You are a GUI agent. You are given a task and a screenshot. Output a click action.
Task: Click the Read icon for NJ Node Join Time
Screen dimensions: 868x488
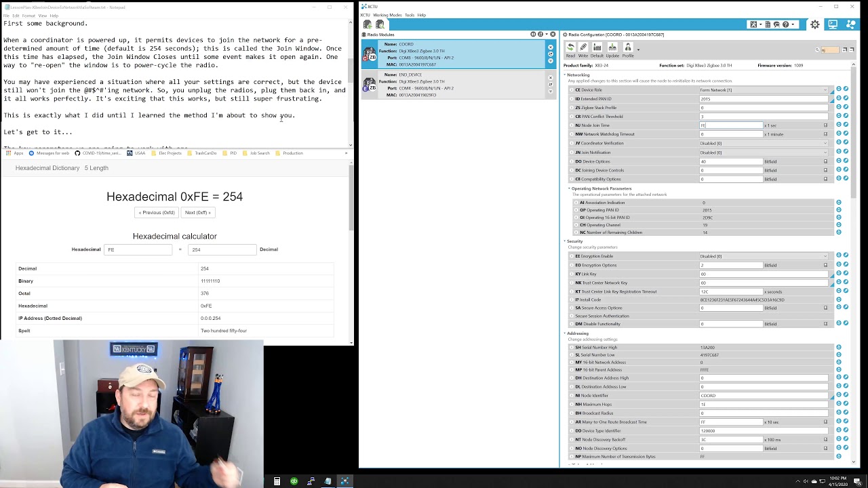coord(839,125)
